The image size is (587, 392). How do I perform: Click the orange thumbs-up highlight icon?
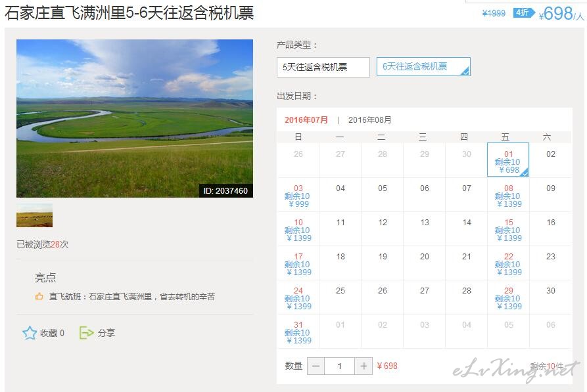(39, 297)
